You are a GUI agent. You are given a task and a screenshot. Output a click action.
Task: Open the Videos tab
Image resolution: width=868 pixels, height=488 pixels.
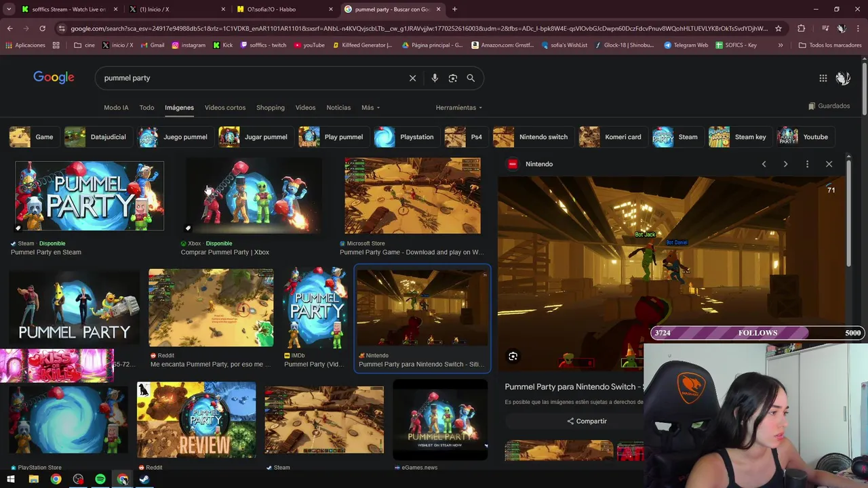pyautogui.click(x=305, y=108)
